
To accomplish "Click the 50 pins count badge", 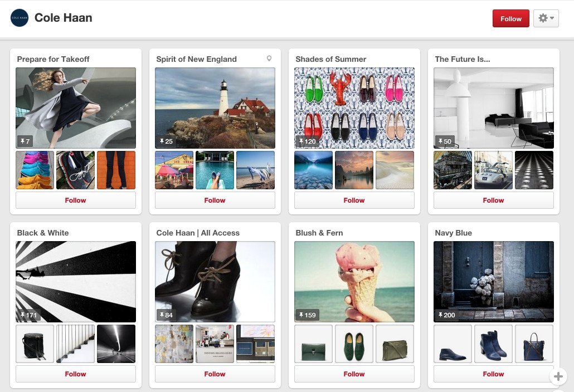I will click(445, 141).
